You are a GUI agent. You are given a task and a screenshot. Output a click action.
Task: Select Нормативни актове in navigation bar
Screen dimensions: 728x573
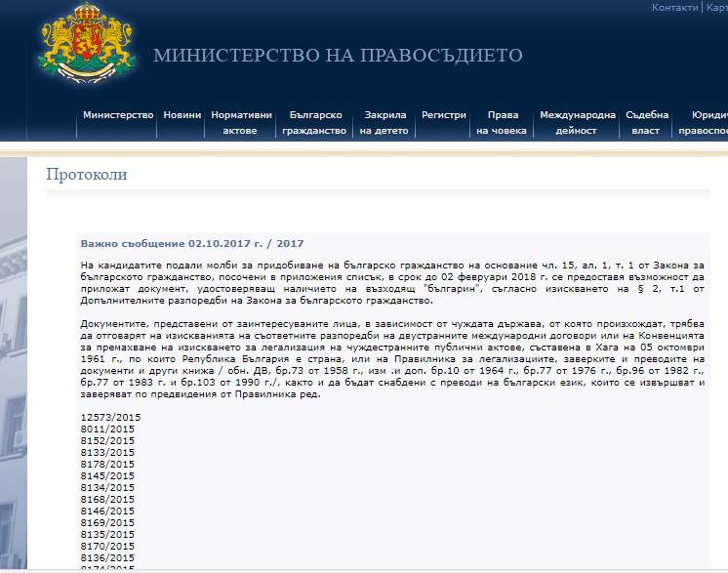click(x=240, y=122)
